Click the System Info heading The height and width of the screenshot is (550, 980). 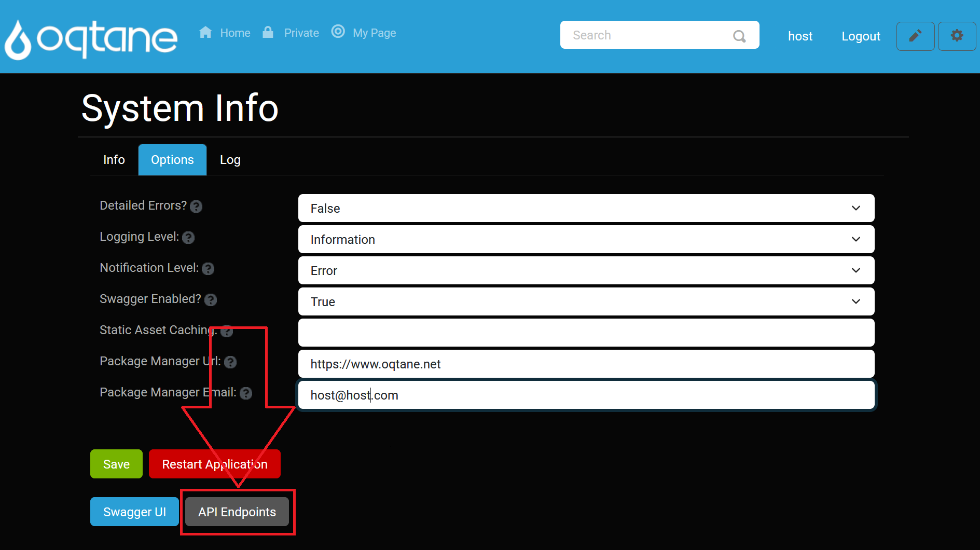(x=180, y=108)
